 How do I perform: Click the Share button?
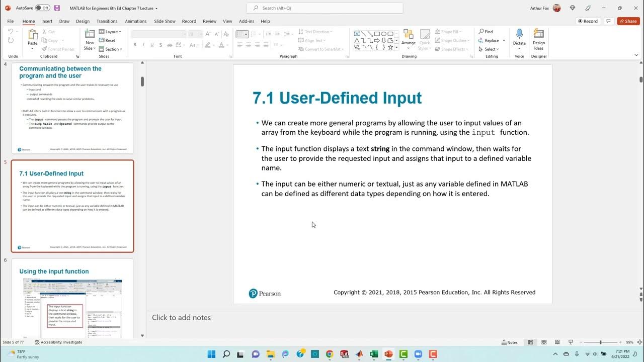pyautogui.click(x=628, y=21)
